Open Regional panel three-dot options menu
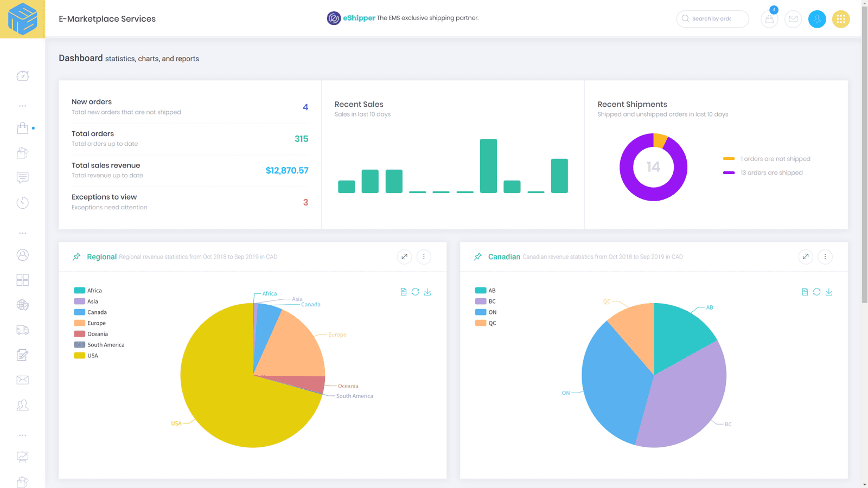This screenshot has width=868, height=488. (x=424, y=256)
